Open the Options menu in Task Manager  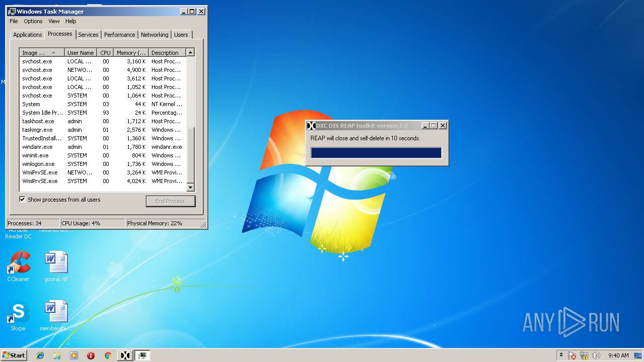click(x=33, y=21)
